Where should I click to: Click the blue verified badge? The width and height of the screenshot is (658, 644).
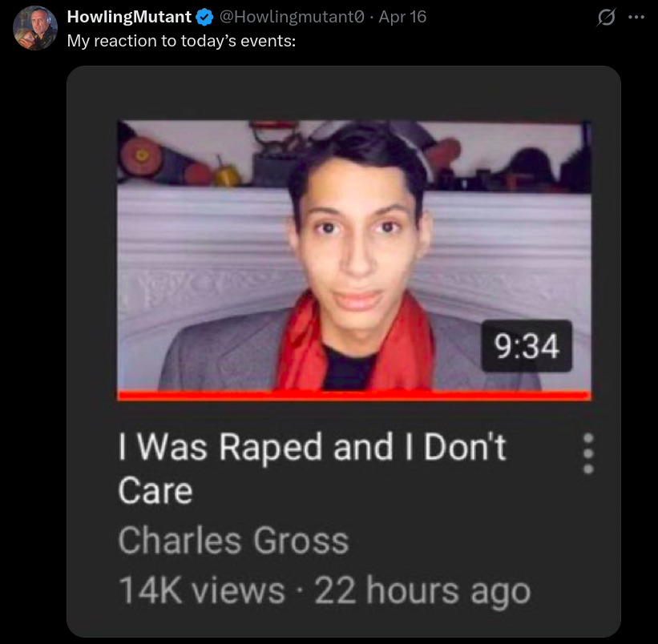(204, 17)
